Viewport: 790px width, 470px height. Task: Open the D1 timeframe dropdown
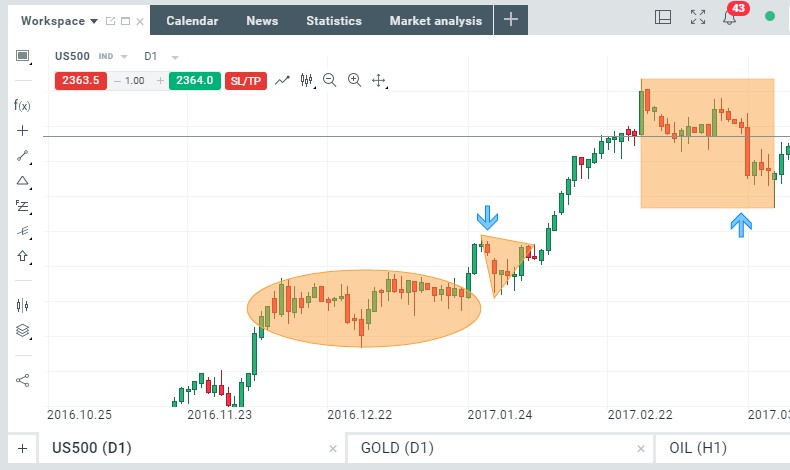click(162, 56)
